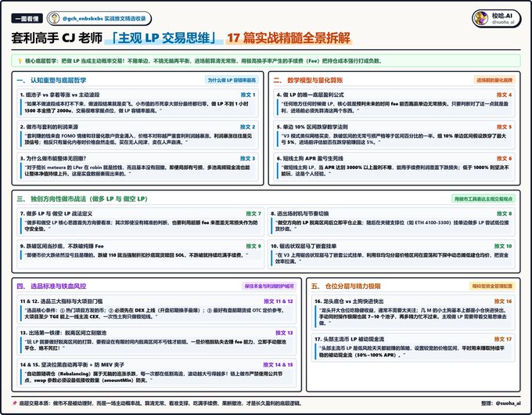This screenshot has width=532, height=415.
Task: Click card title 7. 做多 LP 与做空 LP 战法定义
Action: point(56,214)
